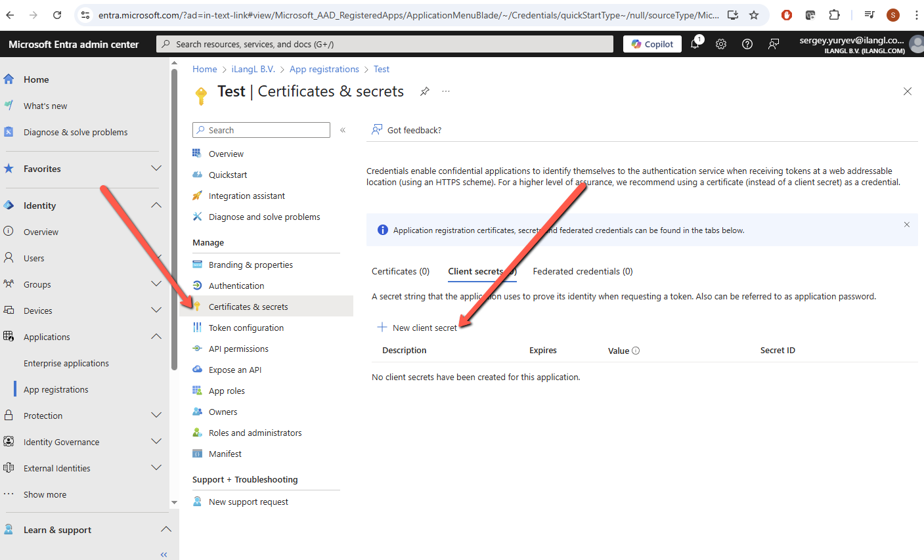Pin the Test blade with the pin icon
Viewport: 924px width, 560px height.
pos(425,91)
